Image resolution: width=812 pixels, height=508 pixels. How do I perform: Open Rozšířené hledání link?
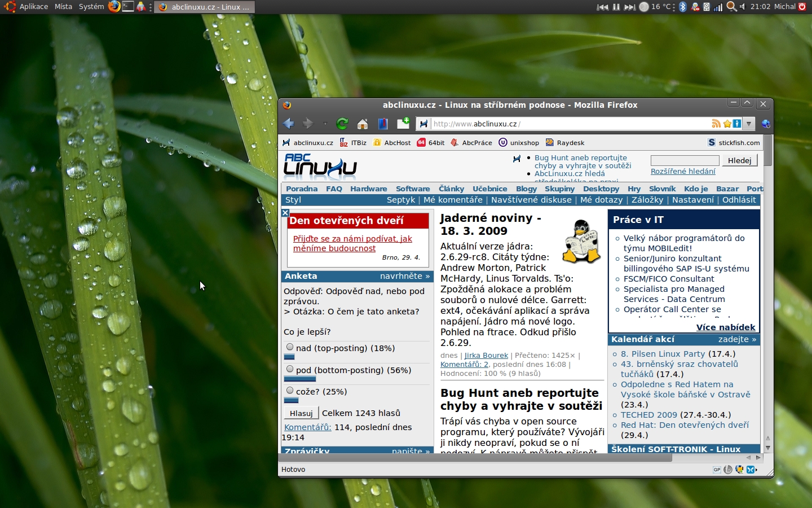tap(683, 171)
